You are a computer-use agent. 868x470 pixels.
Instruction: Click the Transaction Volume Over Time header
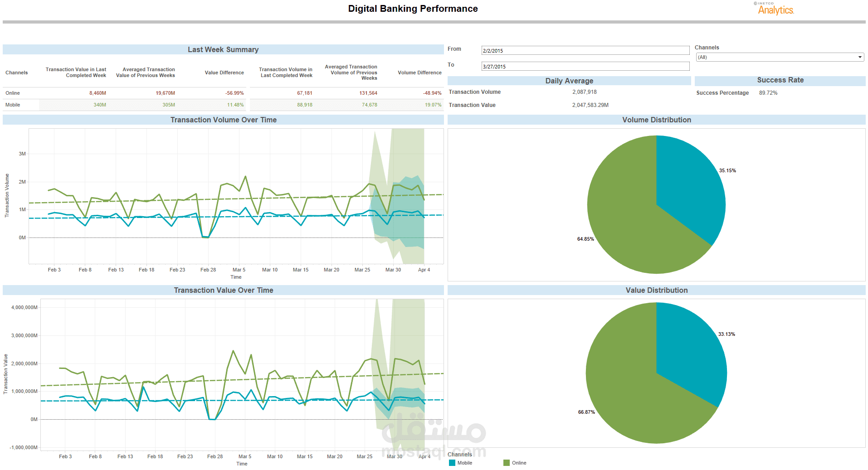click(x=223, y=120)
